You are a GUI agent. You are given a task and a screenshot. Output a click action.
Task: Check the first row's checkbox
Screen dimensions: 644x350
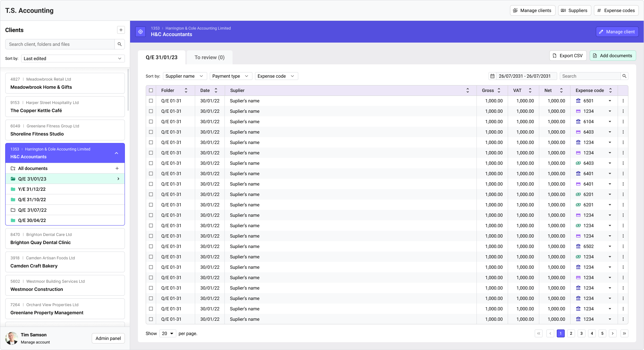coord(151,101)
